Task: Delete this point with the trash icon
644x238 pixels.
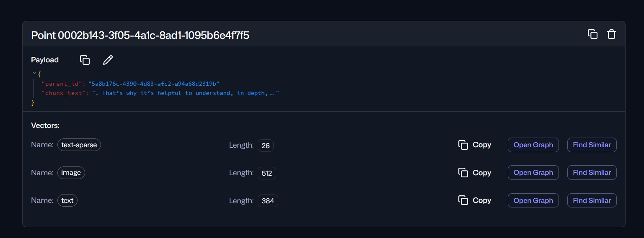Action: coord(611,34)
